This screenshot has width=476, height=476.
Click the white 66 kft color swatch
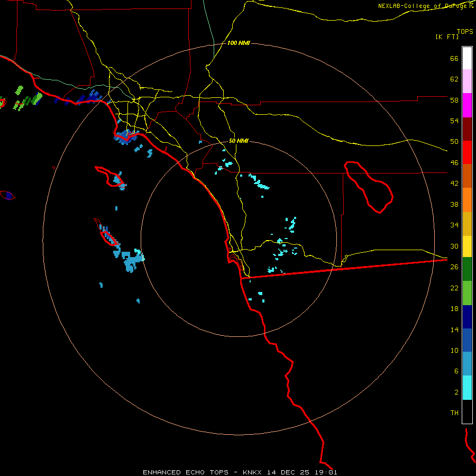[x=467, y=58]
